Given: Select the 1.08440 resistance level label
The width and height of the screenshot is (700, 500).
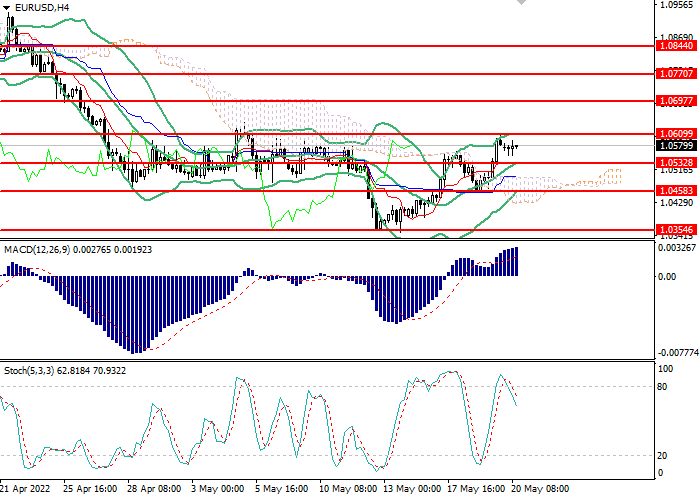Looking at the screenshot, I should (677, 46).
